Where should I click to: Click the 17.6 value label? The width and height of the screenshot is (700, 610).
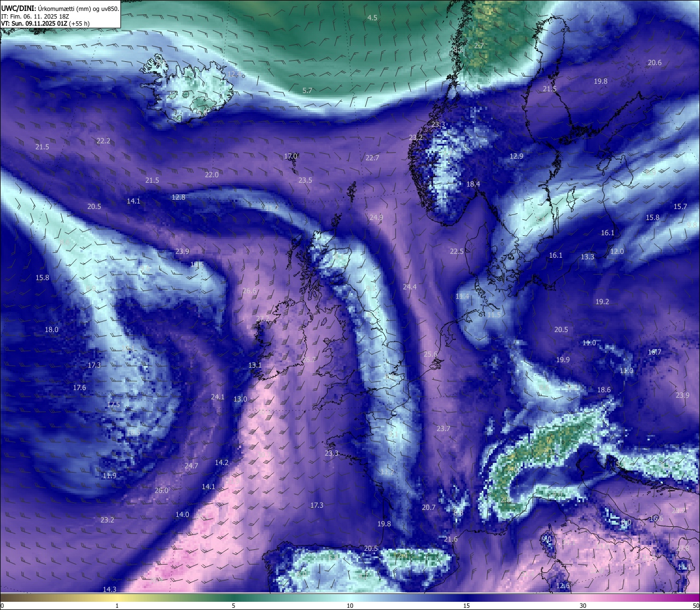(x=79, y=388)
